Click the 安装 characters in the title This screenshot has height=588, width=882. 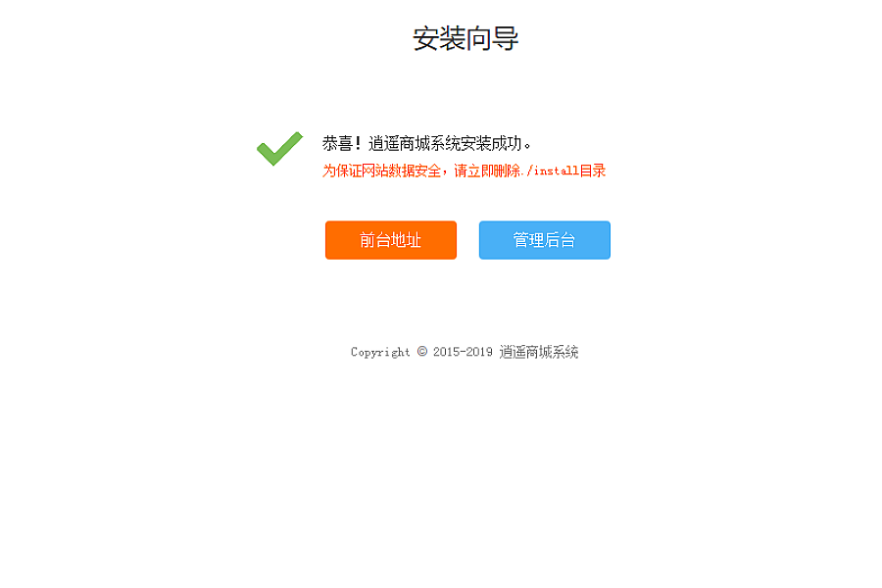(439, 39)
